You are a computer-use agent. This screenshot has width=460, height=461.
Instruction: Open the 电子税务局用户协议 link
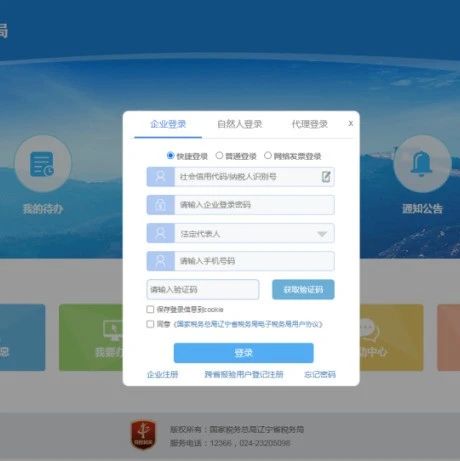[248, 324]
